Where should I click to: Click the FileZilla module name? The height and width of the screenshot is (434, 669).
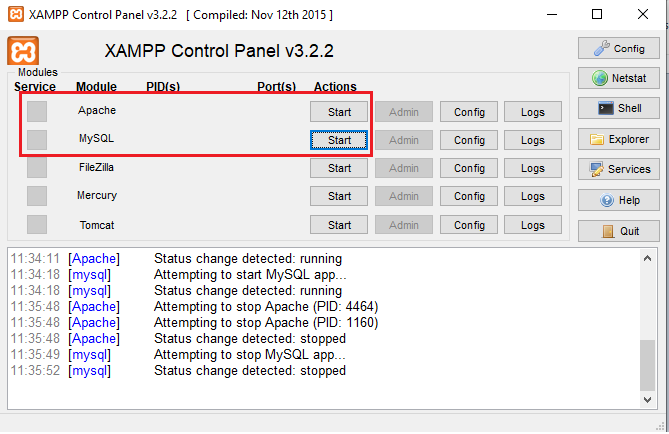[96, 167]
